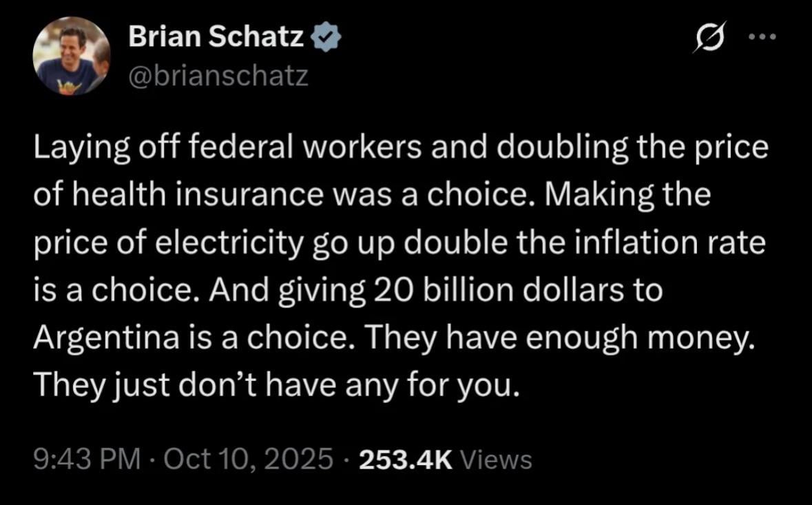Open the three-dot more options menu
The image size is (812, 505).
[x=762, y=37]
